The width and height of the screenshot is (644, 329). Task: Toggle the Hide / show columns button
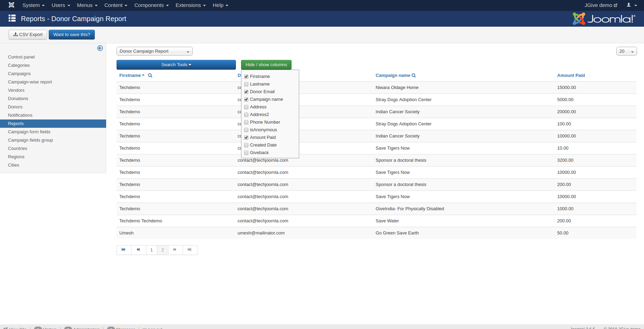(x=266, y=65)
